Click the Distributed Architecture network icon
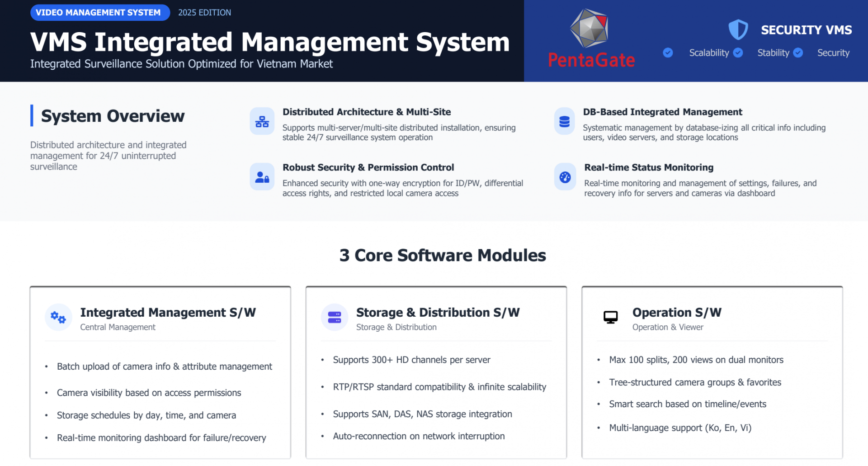Image resolution: width=868 pixels, height=466 pixels. coord(262,121)
